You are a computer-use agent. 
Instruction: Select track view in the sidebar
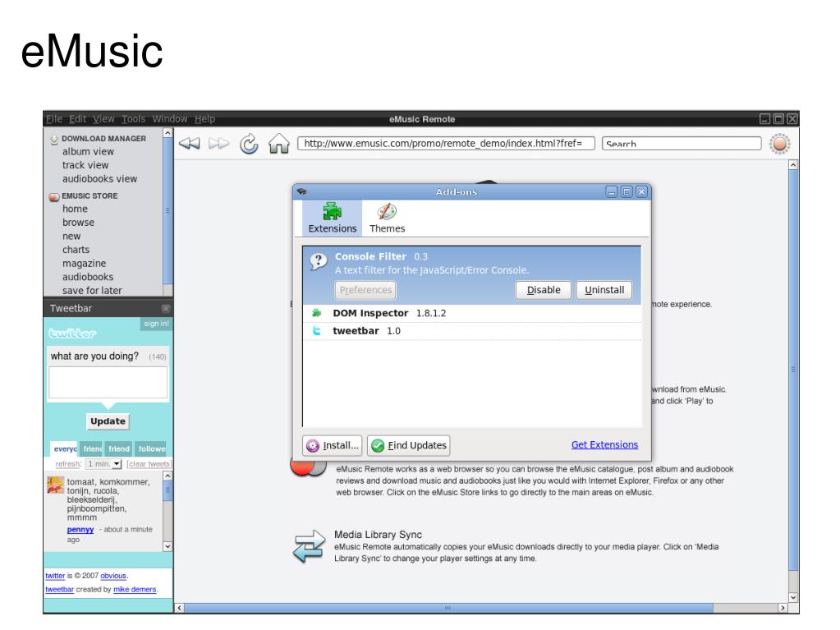click(85, 165)
